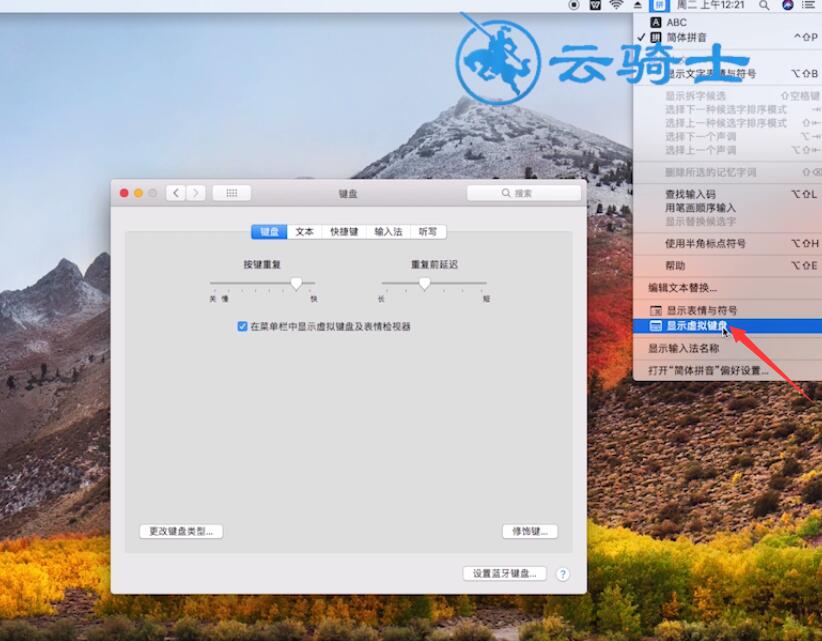Click the Spotlight search icon in menu bar
Viewport: 822px width, 641px height.
pos(765,5)
